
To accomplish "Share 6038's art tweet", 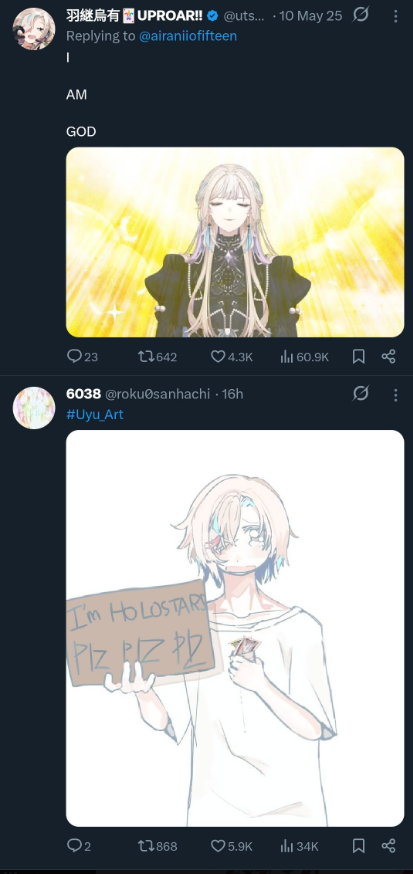I will coord(388,846).
